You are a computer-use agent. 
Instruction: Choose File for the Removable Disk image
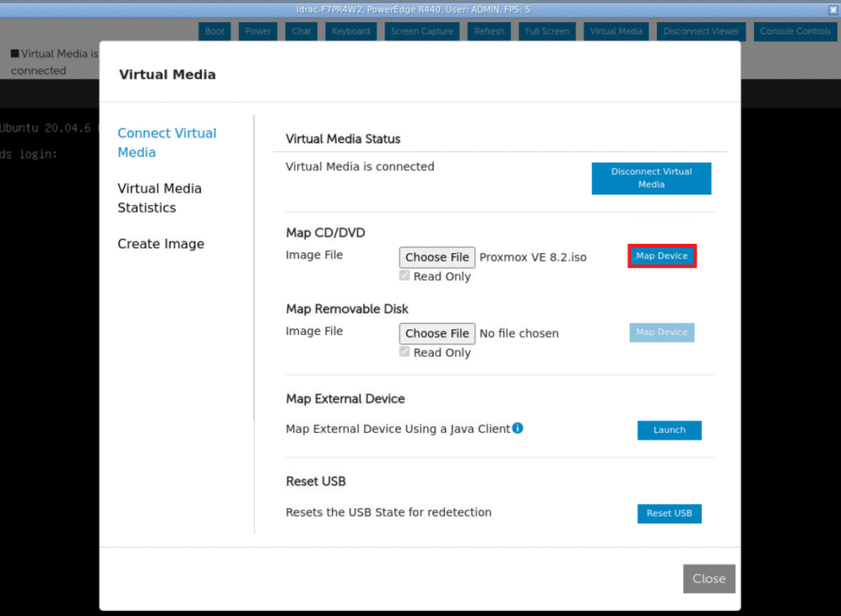(x=437, y=333)
